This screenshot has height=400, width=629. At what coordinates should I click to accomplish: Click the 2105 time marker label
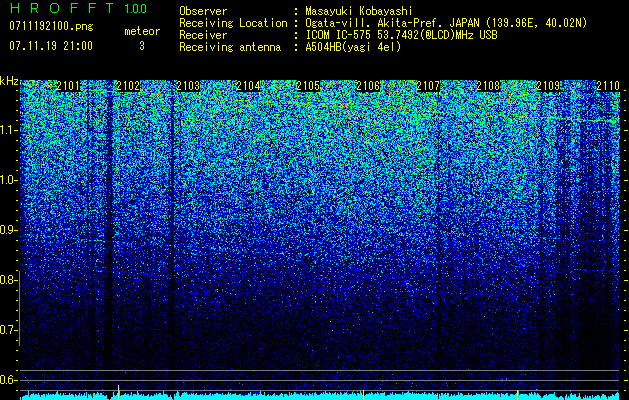308,86
